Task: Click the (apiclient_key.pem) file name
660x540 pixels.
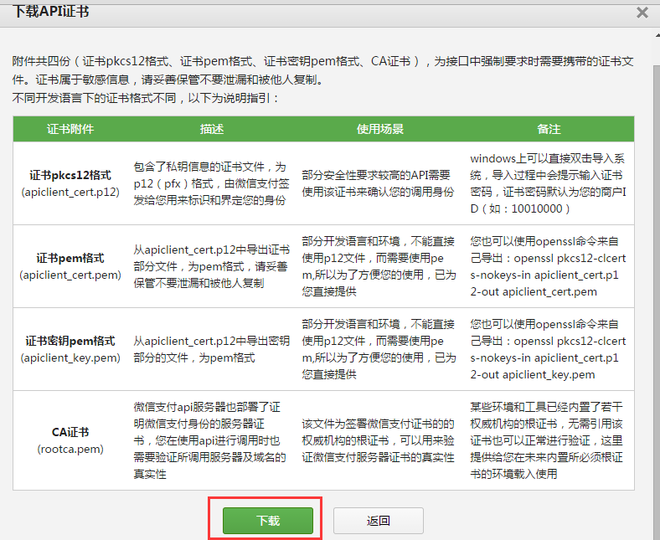Action: point(70,358)
